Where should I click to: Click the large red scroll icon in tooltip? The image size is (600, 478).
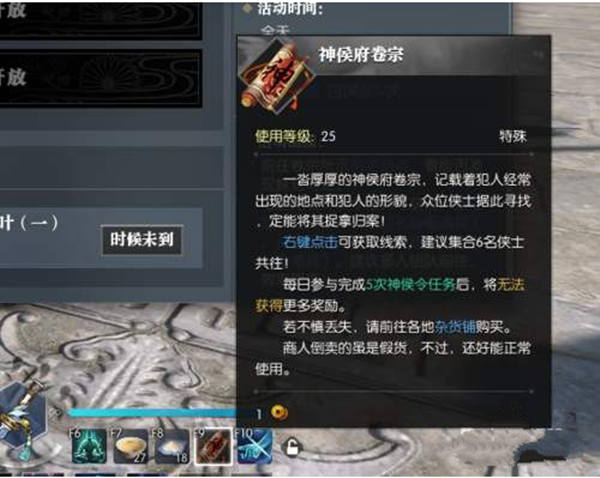click(276, 77)
